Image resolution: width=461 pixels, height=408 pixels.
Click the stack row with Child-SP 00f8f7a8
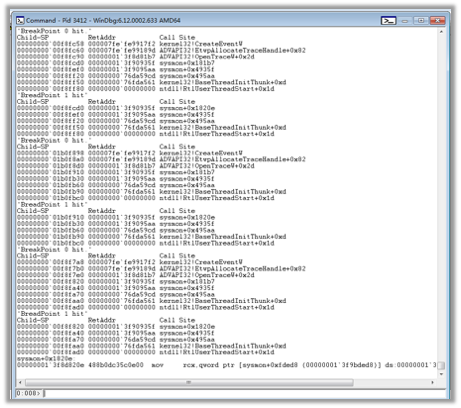130,262
